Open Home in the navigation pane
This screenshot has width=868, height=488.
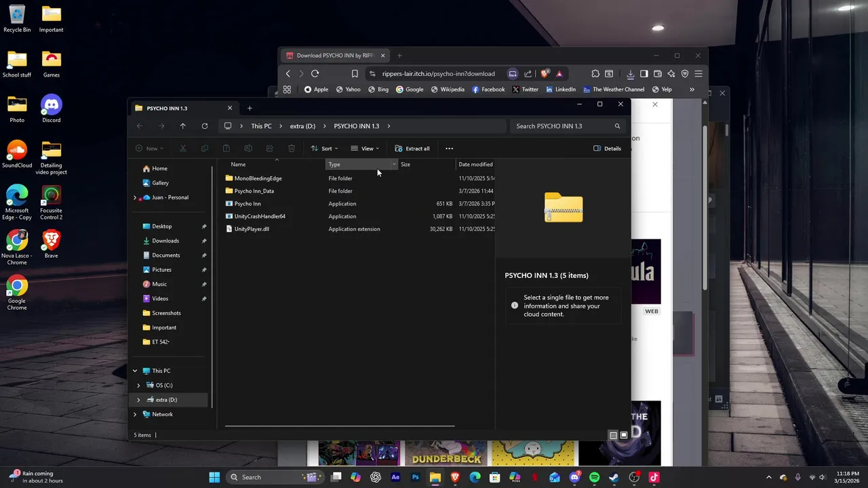click(x=159, y=168)
